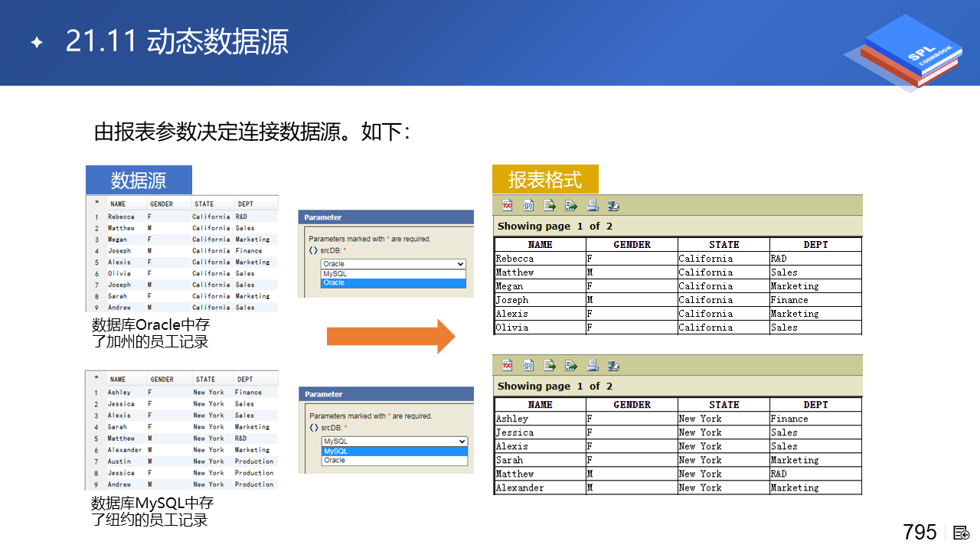980x551 pixels.
Task: Click DEPT header in the New York report table
Action: (816, 405)
